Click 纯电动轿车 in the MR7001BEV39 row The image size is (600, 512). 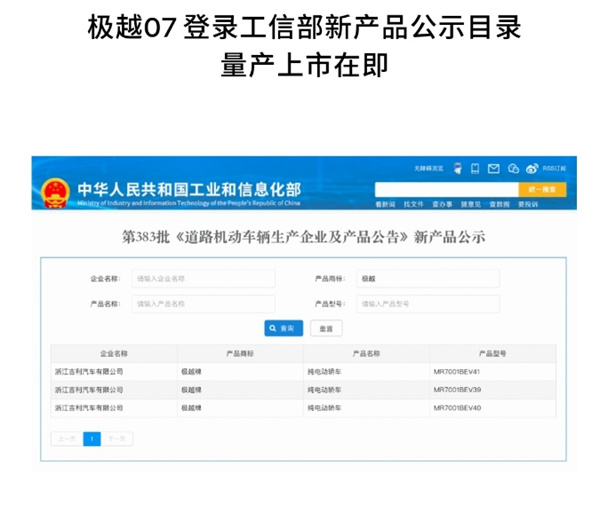324,390
